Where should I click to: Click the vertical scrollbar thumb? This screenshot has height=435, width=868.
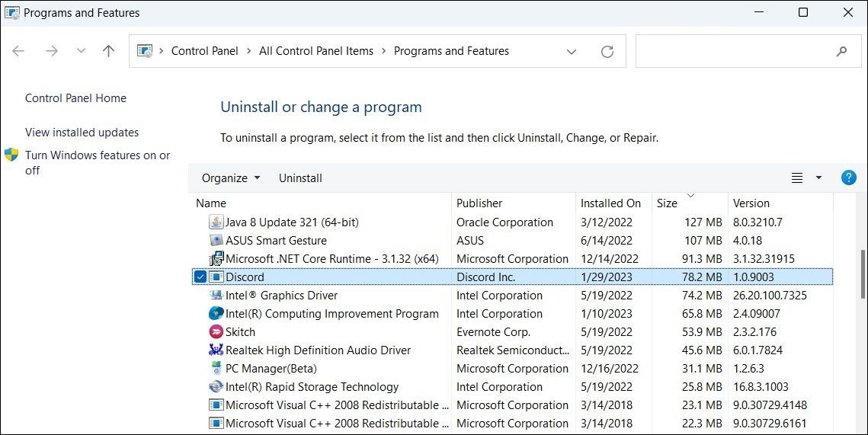point(863,274)
